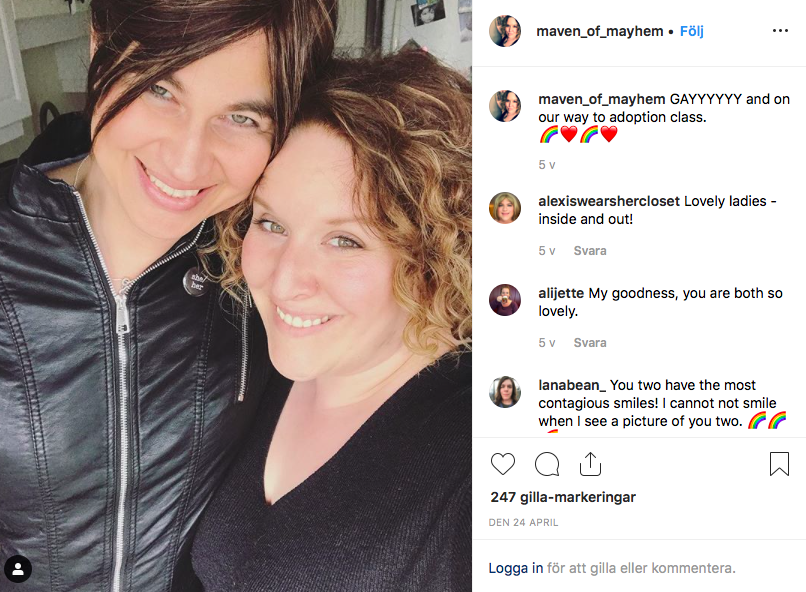This screenshot has width=806, height=592.
Task: Open the caption author's avatar
Action: coord(505,106)
